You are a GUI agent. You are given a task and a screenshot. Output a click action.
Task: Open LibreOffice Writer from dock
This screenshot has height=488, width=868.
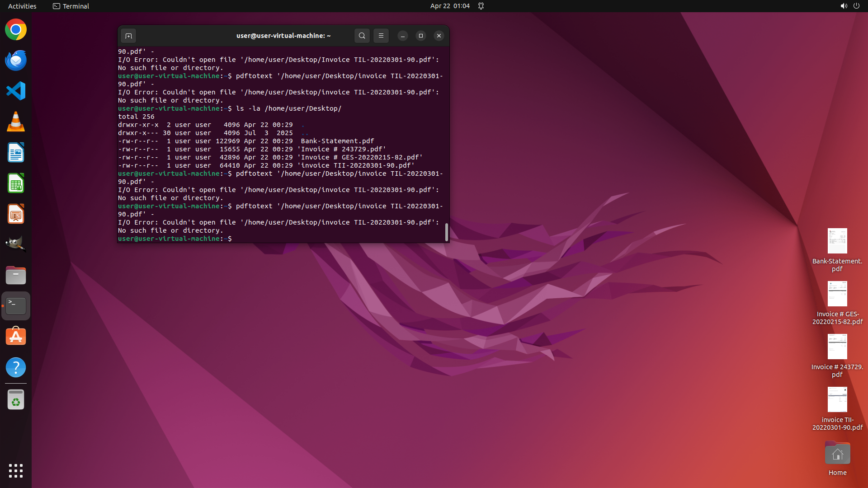[16, 153]
